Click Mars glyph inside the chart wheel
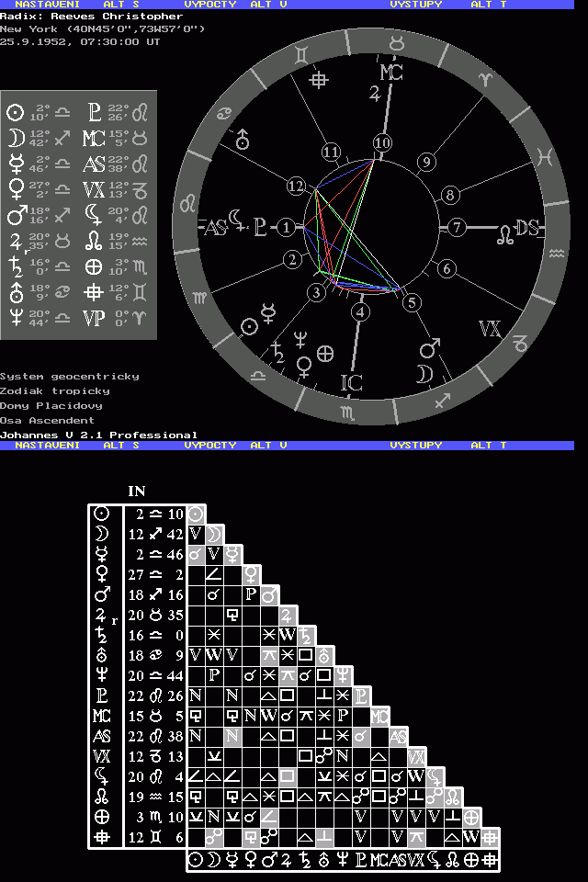 click(430, 349)
